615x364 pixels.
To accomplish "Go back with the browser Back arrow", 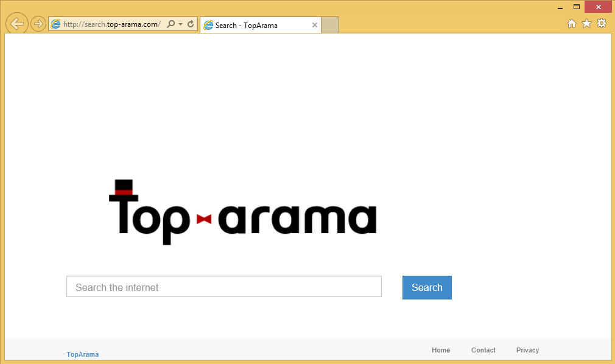I will tap(17, 24).
